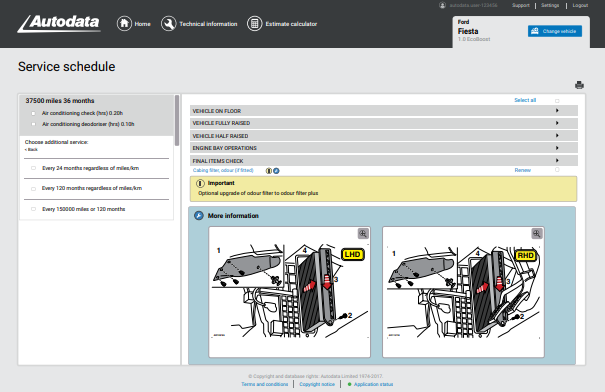This screenshot has height=392, width=605.
Task: Open Support link
Action: [521, 5]
